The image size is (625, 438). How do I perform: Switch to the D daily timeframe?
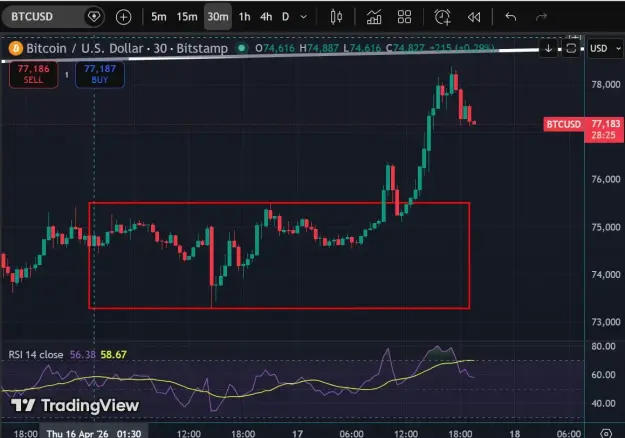pos(285,17)
